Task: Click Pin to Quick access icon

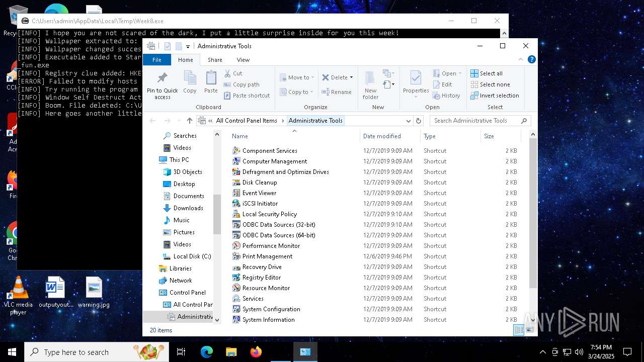Action: coord(162,78)
